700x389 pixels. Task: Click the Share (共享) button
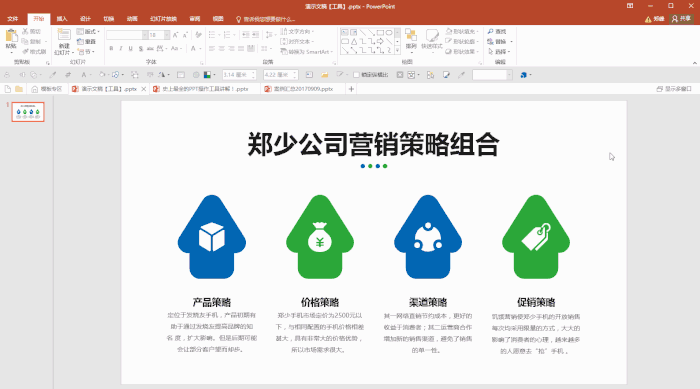click(681, 19)
